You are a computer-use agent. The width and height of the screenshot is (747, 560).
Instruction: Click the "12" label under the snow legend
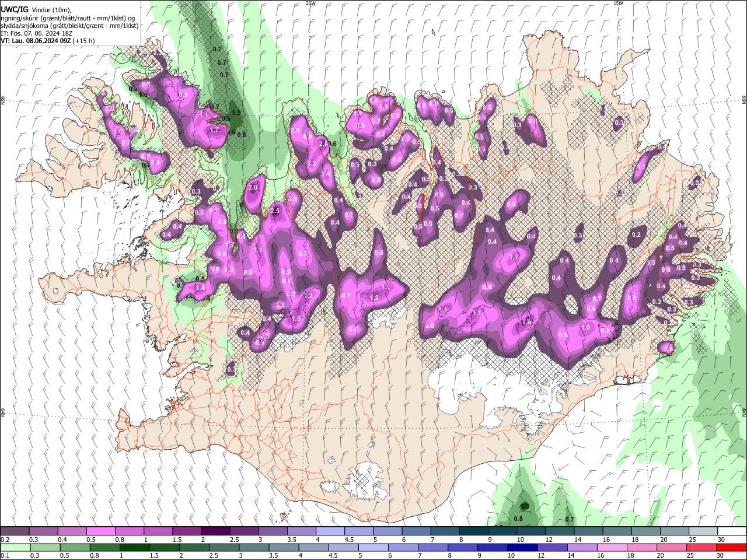pos(548,540)
